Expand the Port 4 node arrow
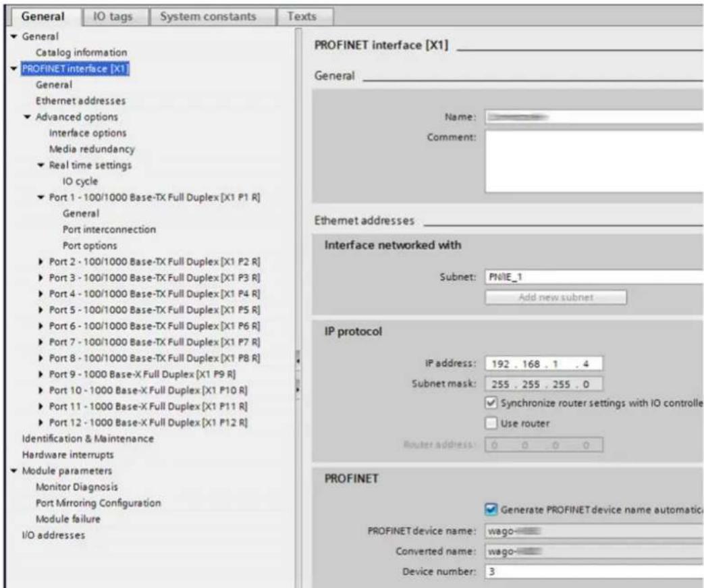 (x=41, y=294)
